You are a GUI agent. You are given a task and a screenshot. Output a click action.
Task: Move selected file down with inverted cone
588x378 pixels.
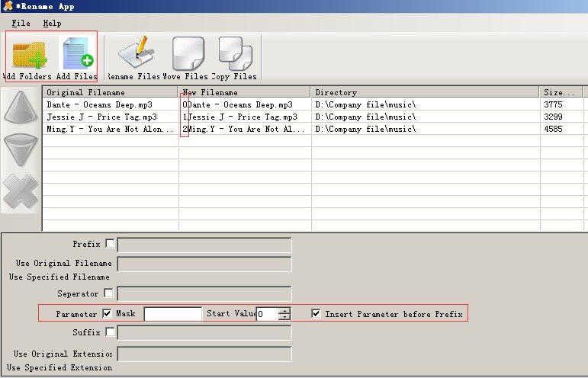pos(21,150)
